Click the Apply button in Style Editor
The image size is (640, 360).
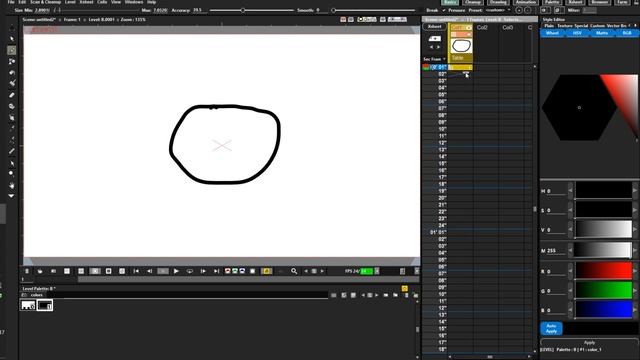click(589, 343)
